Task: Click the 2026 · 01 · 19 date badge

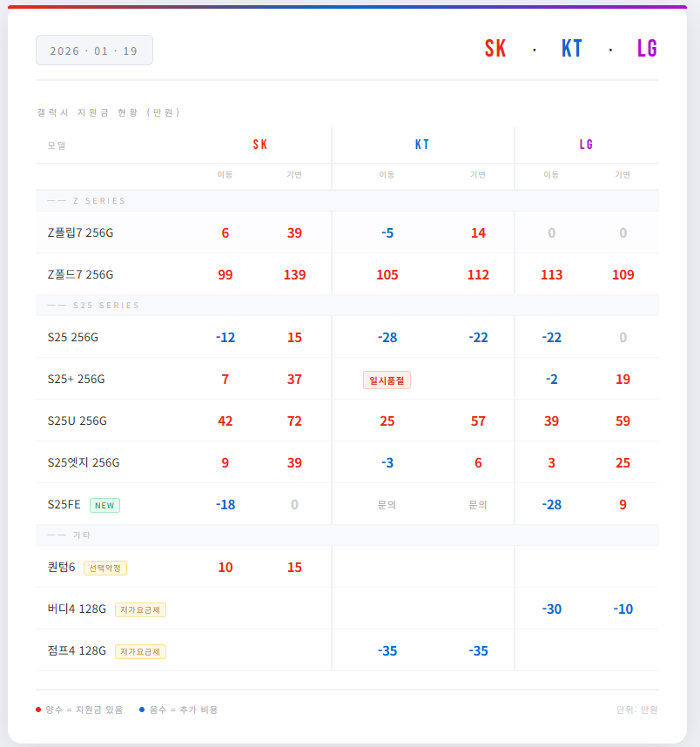Action: [x=94, y=50]
